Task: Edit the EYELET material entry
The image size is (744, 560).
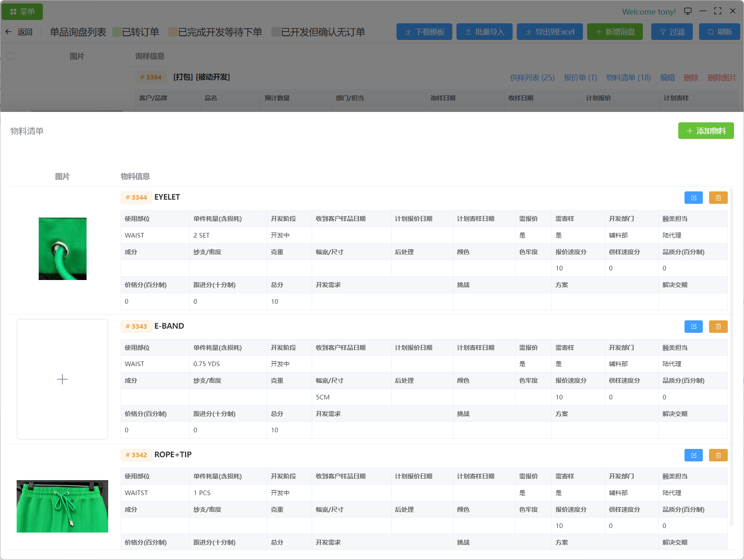Action: pyautogui.click(x=693, y=198)
